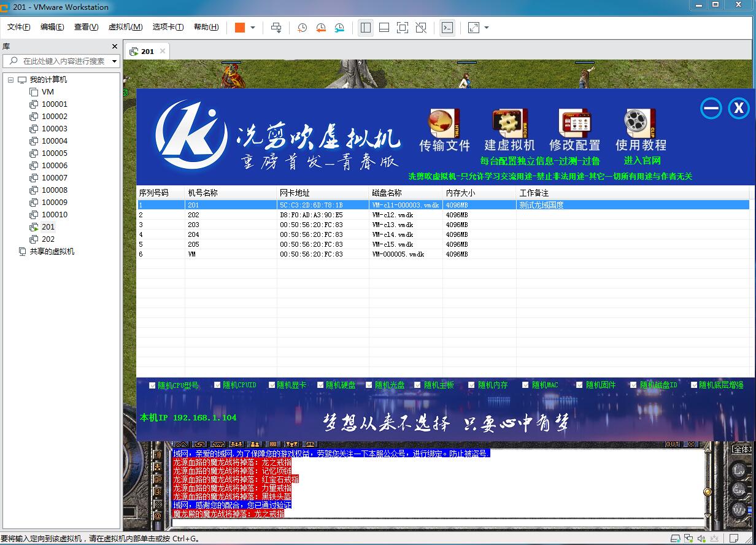The height and width of the screenshot is (545, 756).
Task: Click the 网卡地址 column header
Action: (323, 193)
